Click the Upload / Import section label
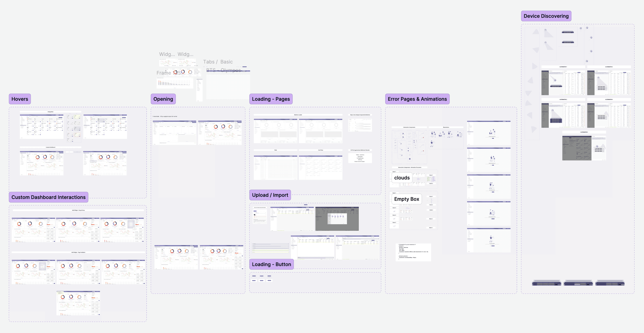Screen dimensions: 644x333 click(x=270, y=195)
